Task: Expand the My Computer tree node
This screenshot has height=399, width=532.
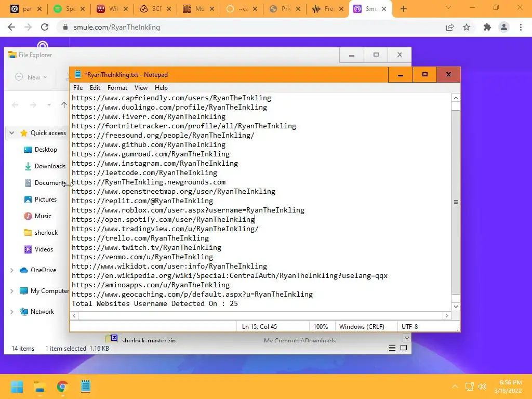Action: click(12, 291)
